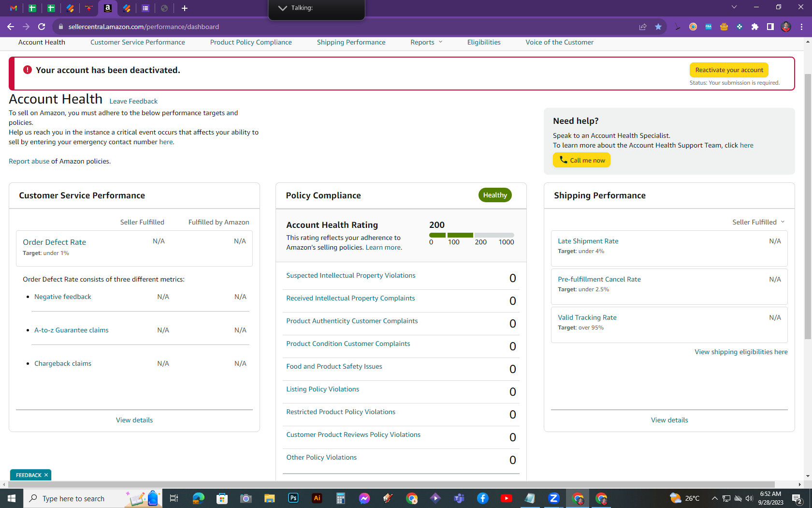The width and height of the screenshot is (812, 508).
Task: Open Product Condition Customer Complaints
Action: pos(348,344)
